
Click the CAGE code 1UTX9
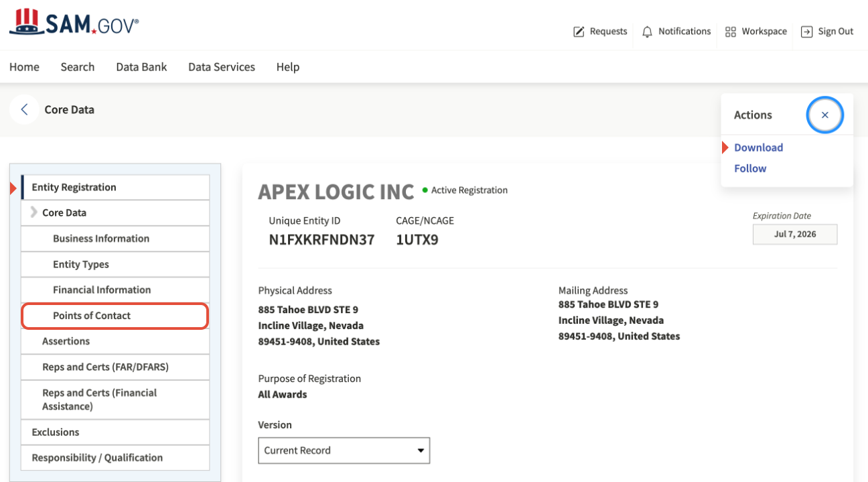[x=417, y=239]
